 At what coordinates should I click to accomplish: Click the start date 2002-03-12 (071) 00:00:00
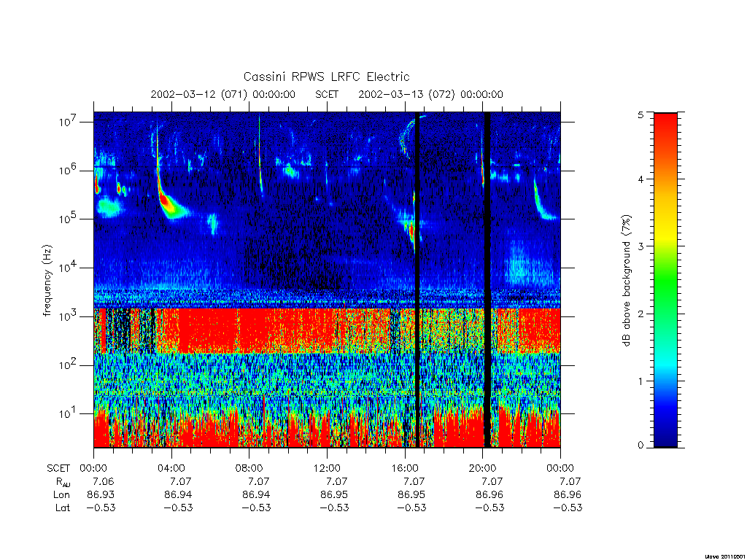223,94
